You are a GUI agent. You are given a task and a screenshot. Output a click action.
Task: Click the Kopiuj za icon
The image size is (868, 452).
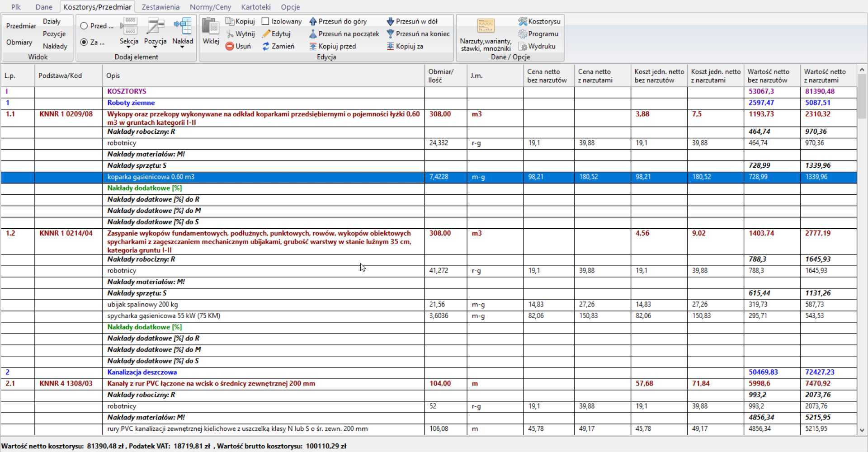coord(391,46)
